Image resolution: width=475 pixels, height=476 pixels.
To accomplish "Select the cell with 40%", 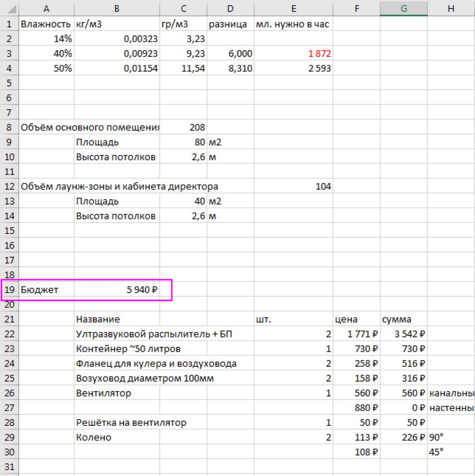I will (x=46, y=54).
